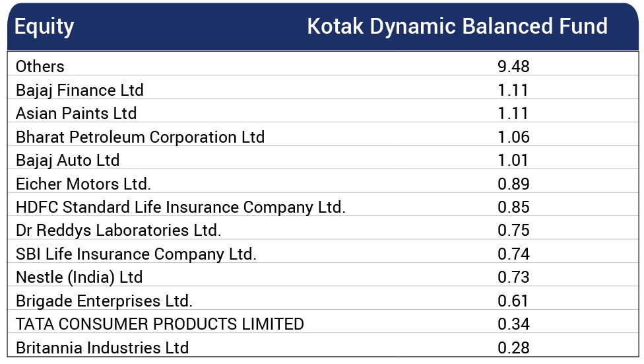Click the Kotak Dynamic Balanced Fund header
Screen dimensions: 644x364
tap(457, 26)
